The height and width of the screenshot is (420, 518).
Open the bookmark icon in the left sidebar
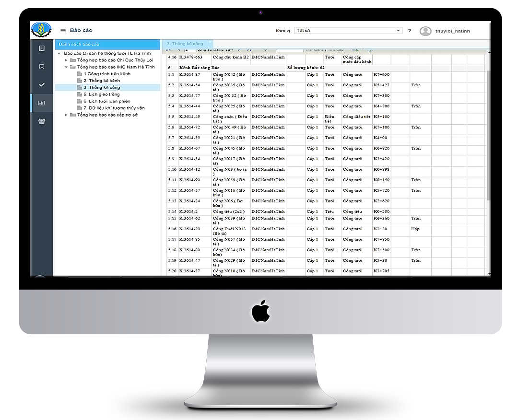42,67
